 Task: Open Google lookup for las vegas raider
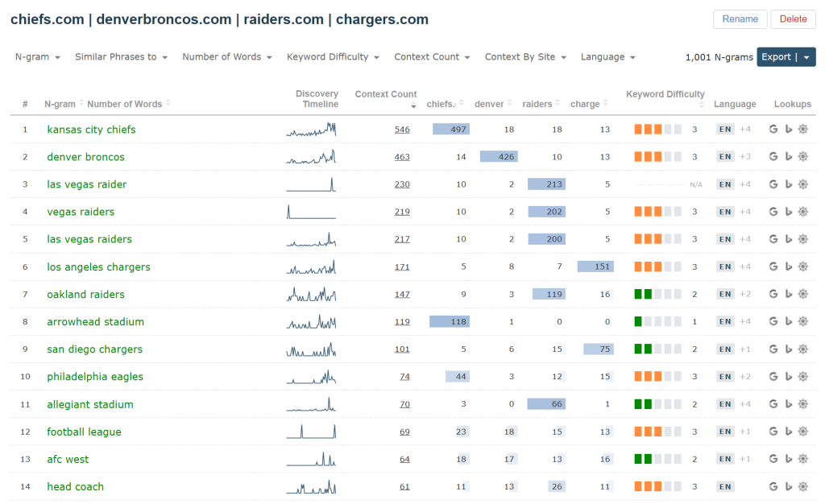[x=773, y=184]
